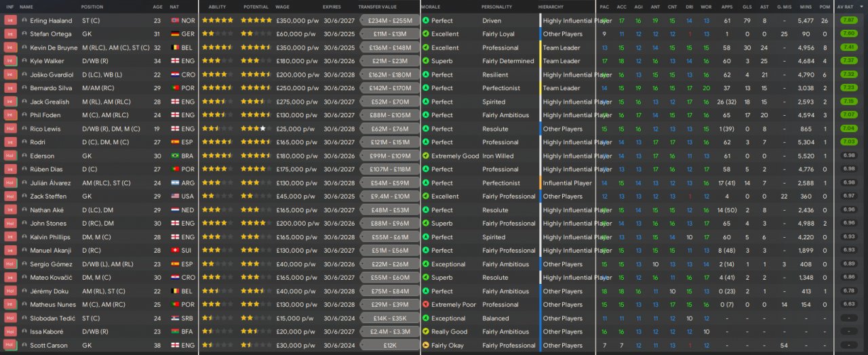Sort by the HIERARCHY column header
The image size is (868, 355).
551,6
